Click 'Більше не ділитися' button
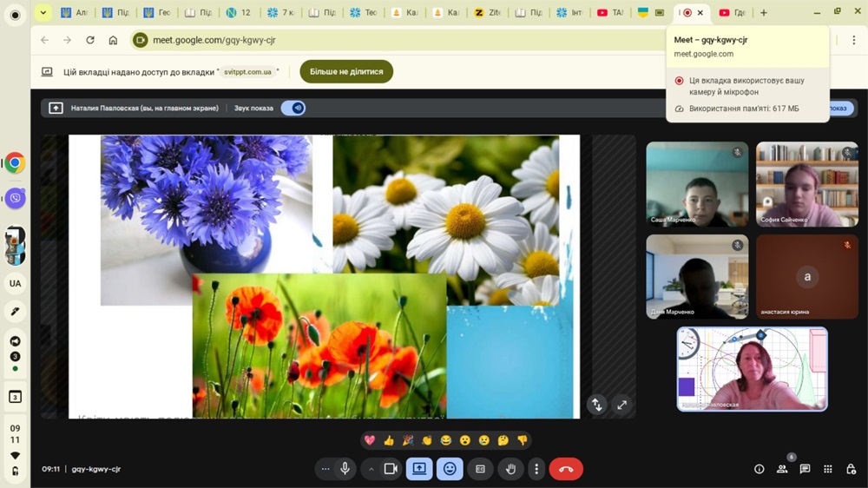This screenshot has height=488, width=868. [346, 72]
